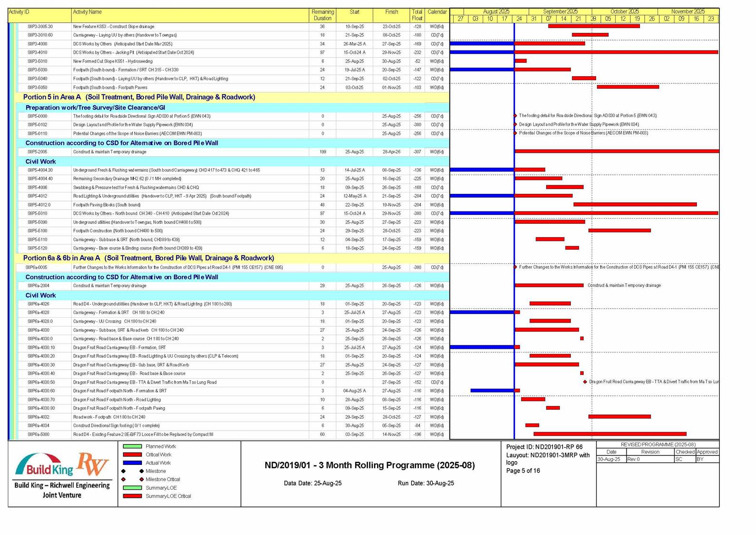756x535 pixels.
Task: Click the 'Project ID: ND201901-RP 66' text
Action: pos(544,447)
